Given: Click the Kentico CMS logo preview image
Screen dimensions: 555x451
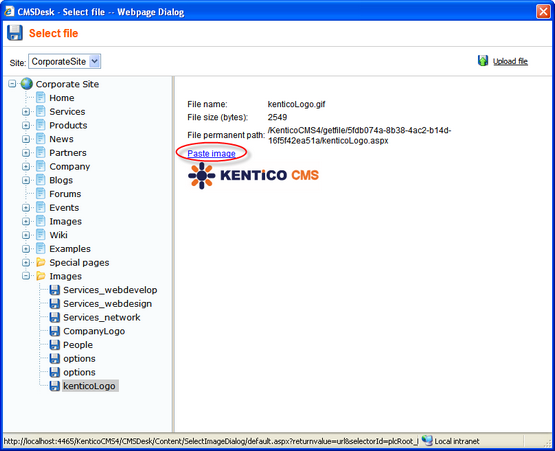Looking at the screenshot, I should 253,176.
